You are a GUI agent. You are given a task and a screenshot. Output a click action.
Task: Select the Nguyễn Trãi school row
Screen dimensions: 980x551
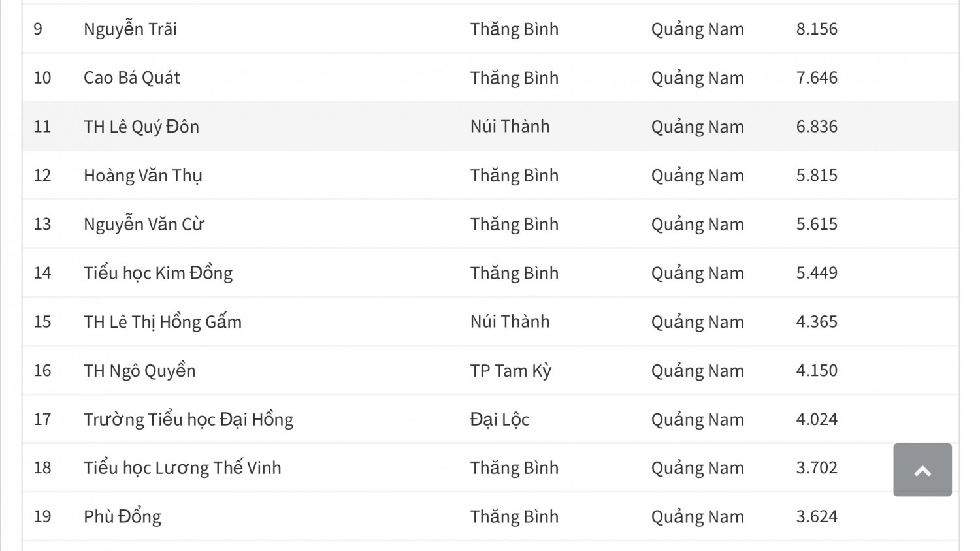(x=130, y=29)
